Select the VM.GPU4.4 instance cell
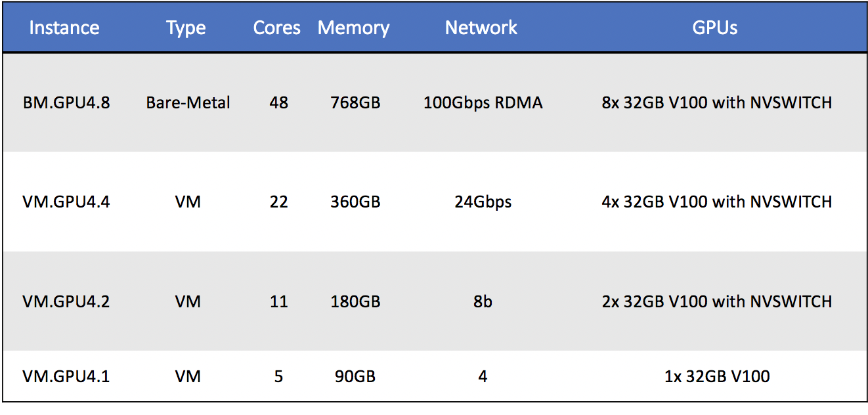Screen dimensions: 868x415 tap(66, 202)
